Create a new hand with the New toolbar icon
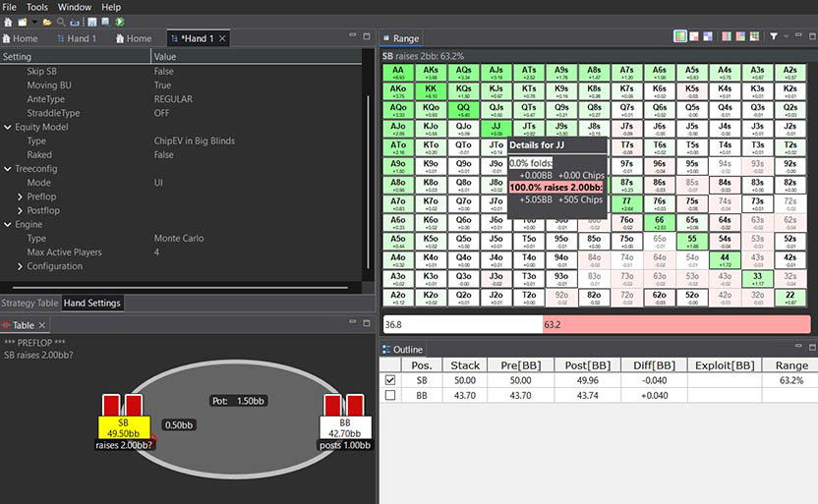Image resolution: width=818 pixels, height=504 pixels. pyautogui.click(x=22, y=22)
